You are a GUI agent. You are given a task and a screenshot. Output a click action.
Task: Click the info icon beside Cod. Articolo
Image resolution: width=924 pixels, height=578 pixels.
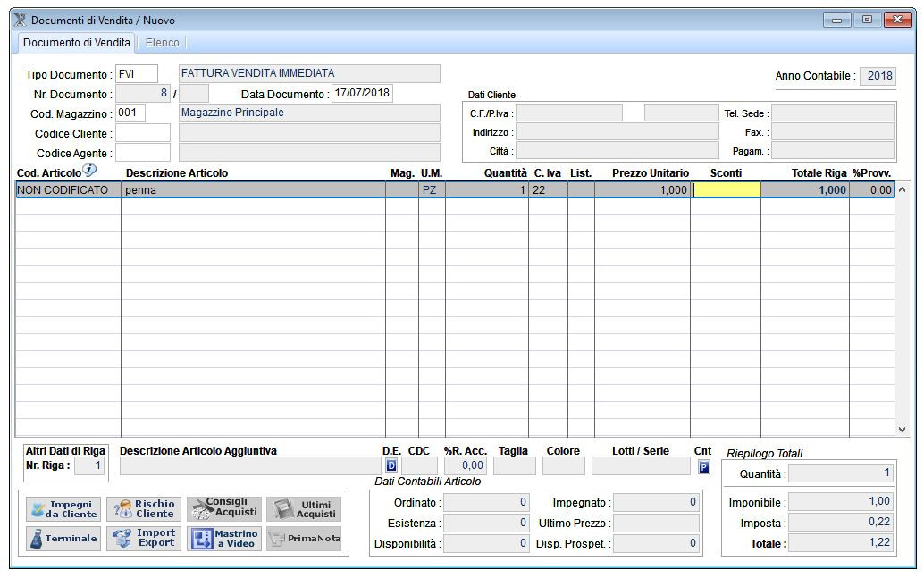[x=89, y=171]
